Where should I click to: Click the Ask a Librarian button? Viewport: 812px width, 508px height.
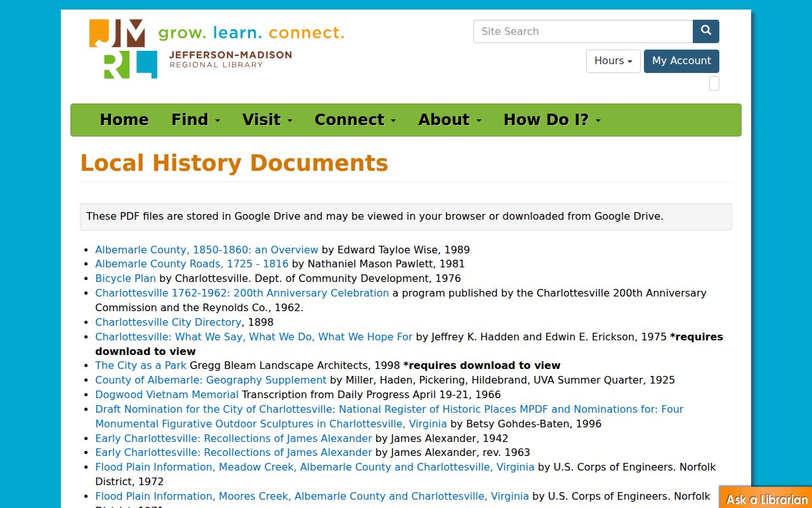[766, 498]
